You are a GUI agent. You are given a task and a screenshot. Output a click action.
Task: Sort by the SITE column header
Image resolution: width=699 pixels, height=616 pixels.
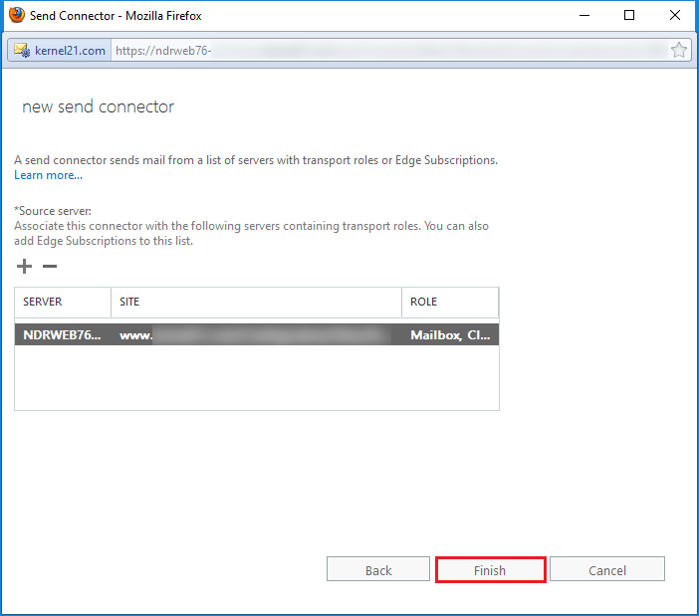[x=256, y=302]
